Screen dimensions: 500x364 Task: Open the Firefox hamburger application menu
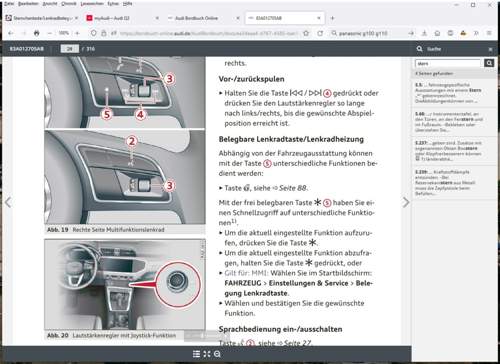pyautogui.click(x=489, y=33)
